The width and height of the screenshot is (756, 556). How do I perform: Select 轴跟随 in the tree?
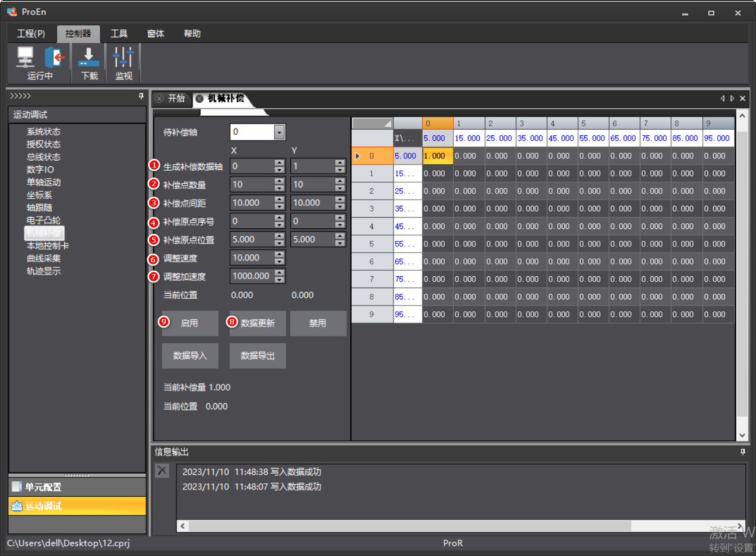coord(39,208)
